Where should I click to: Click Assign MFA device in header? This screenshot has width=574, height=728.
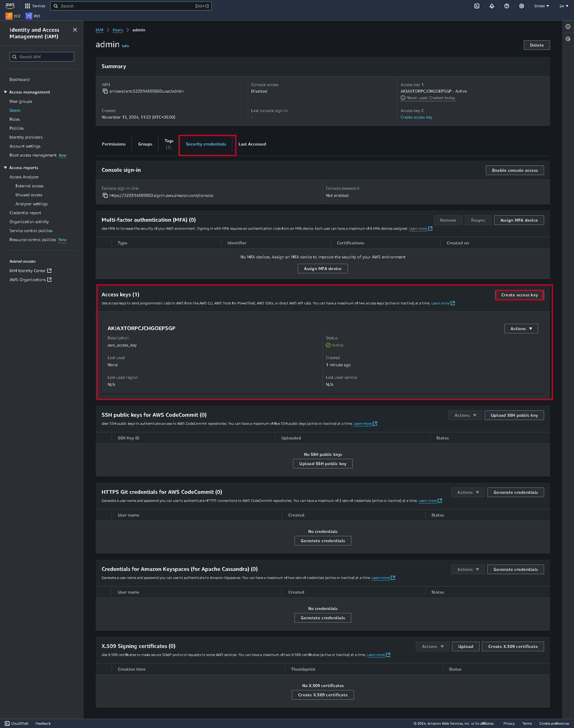(x=519, y=220)
